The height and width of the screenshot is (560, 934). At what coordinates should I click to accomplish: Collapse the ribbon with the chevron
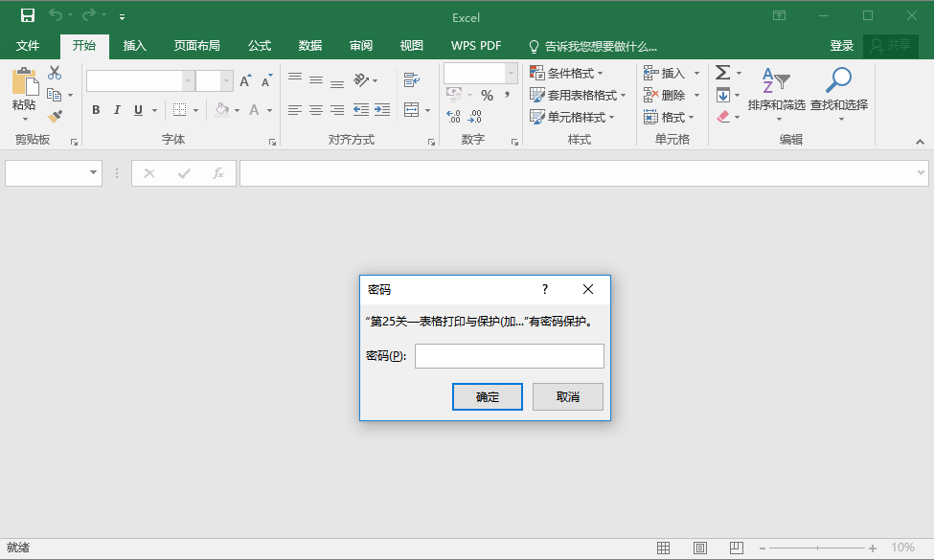(x=921, y=142)
